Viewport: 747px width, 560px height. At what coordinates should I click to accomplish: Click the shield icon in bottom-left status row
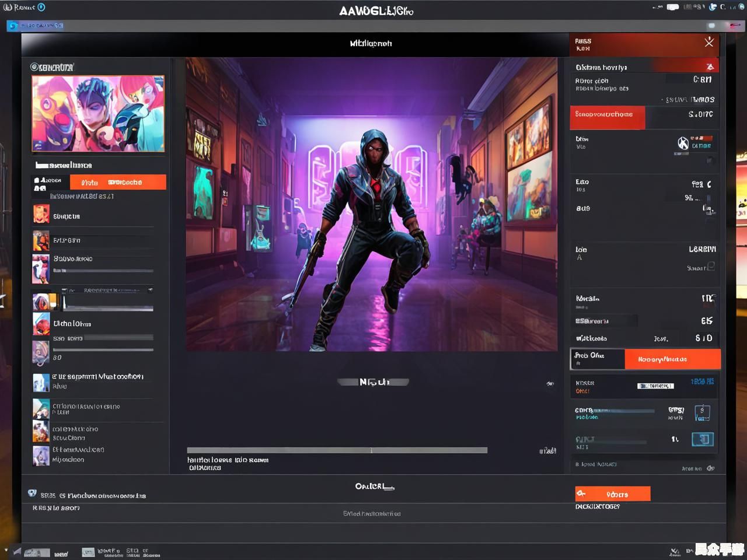32,494
